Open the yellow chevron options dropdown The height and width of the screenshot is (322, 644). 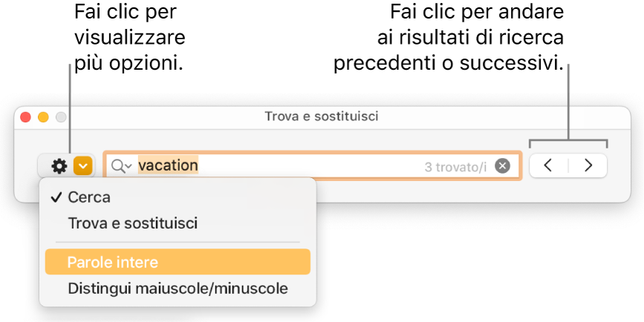point(84,166)
